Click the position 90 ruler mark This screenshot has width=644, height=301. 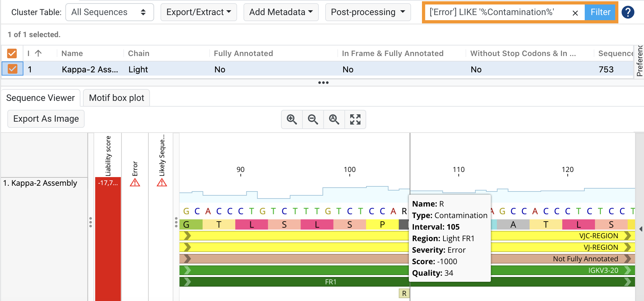click(240, 170)
